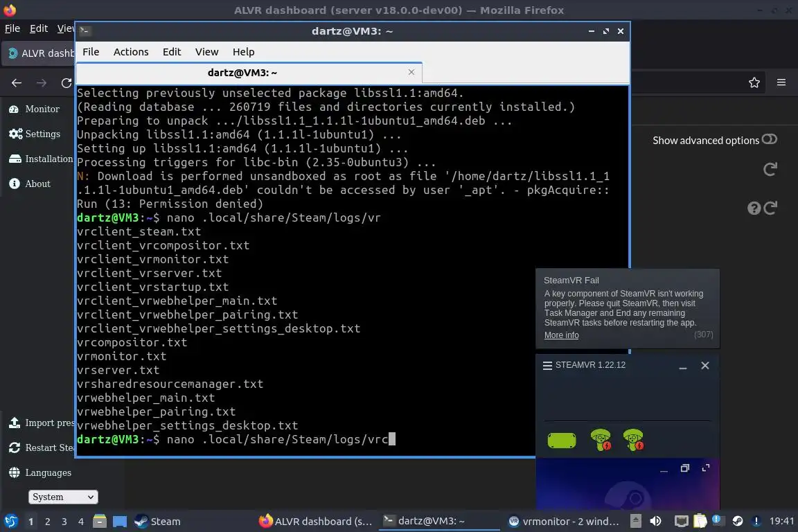Click the reset arrow next to help icon

pos(770,208)
